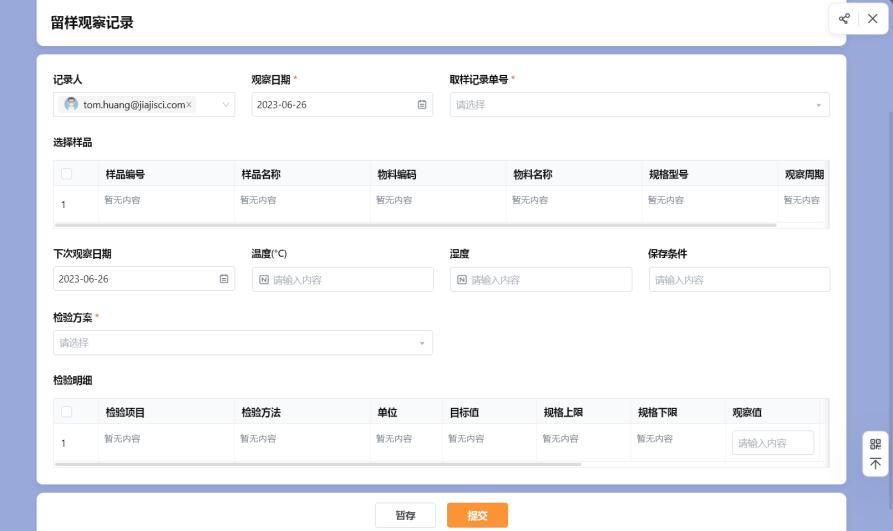Click the 暂存 button
The height and width of the screenshot is (531, 893).
point(405,515)
